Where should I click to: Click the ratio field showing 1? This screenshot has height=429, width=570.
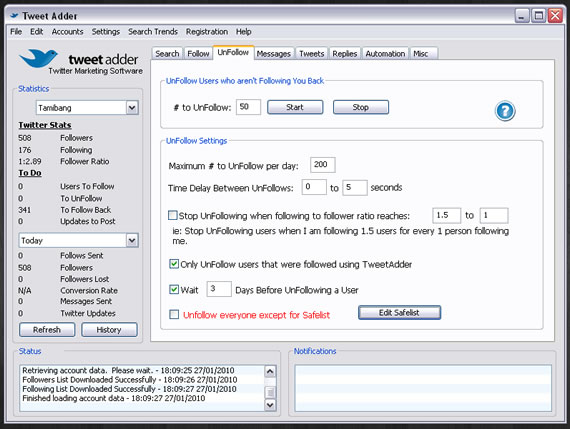click(x=494, y=215)
